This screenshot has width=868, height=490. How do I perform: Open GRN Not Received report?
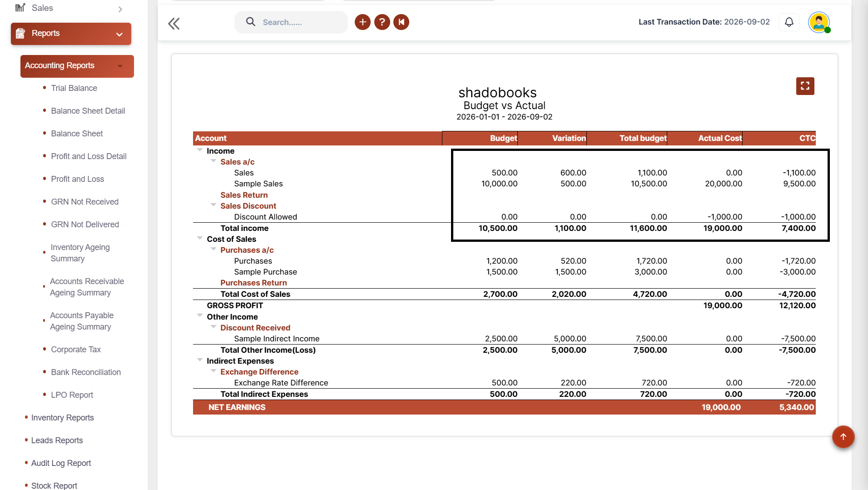tap(84, 202)
